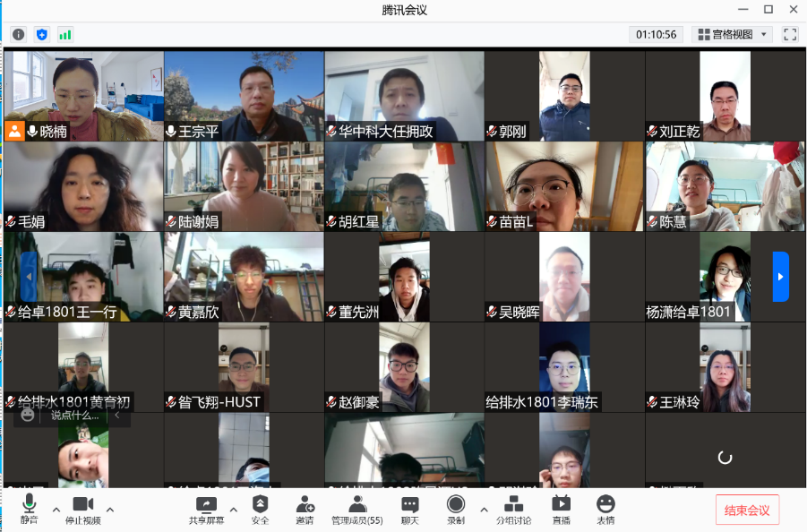Click the blue security shield icon
The height and width of the screenshot is (532, 807).
pos(41,34)
